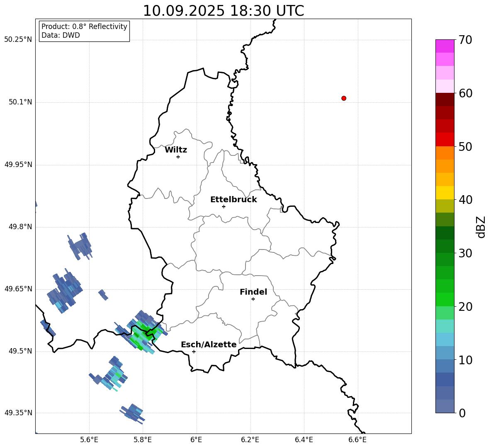Click the Data: DWD text
The image size is (491, 448).
(61, 35)
